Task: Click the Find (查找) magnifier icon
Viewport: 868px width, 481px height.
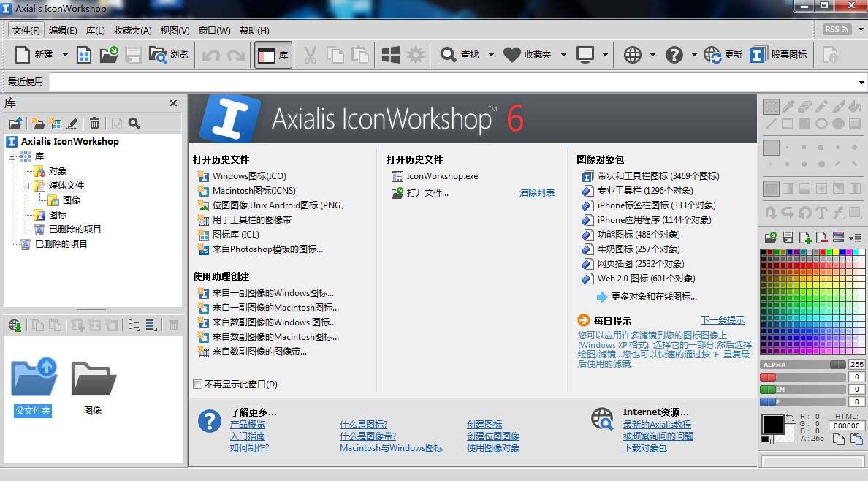Action: coord(449,55)
